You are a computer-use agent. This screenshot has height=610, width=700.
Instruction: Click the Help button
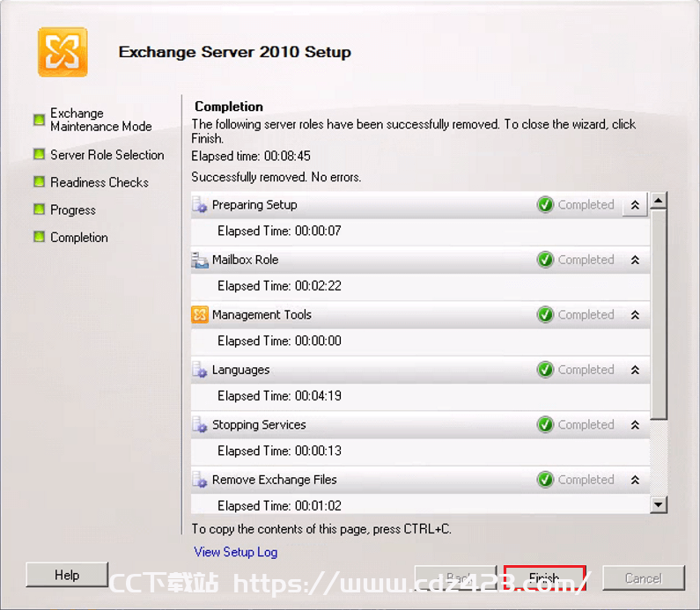pyautogui.click(x=67, y=575)
